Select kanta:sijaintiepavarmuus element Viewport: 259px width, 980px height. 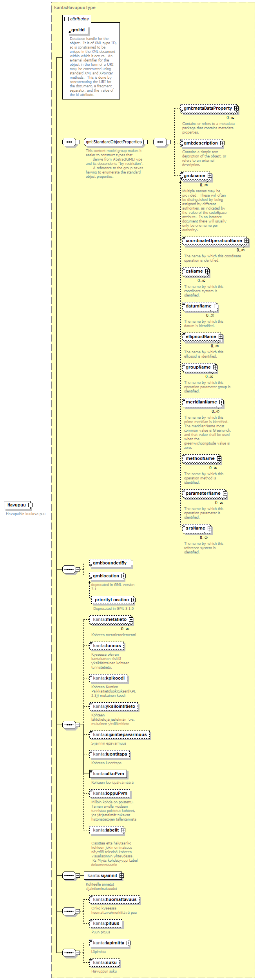[120, 734]
